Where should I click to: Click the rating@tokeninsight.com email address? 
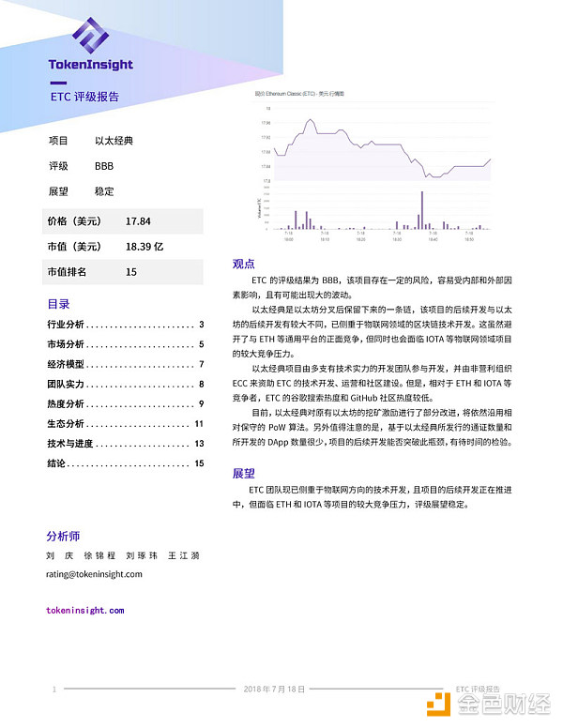point(94,574)
